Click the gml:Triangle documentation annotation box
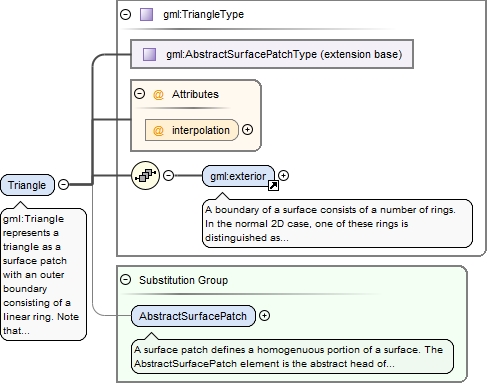 pos(44,275)
